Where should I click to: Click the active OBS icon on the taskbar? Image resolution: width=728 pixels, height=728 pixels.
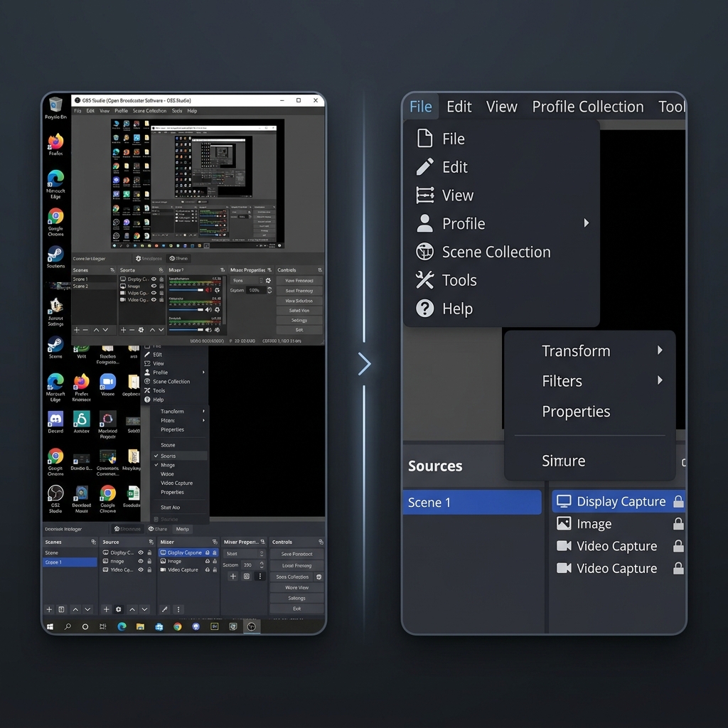(252, 627)
